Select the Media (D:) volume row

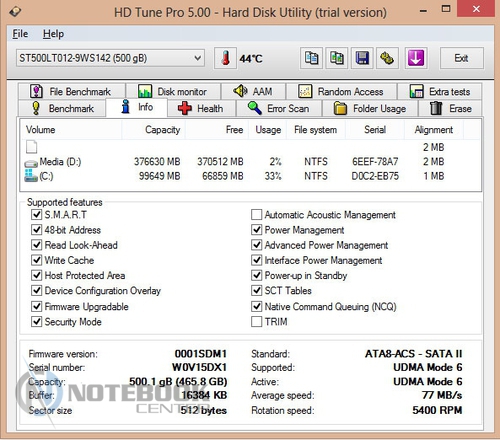coord(250,162)
